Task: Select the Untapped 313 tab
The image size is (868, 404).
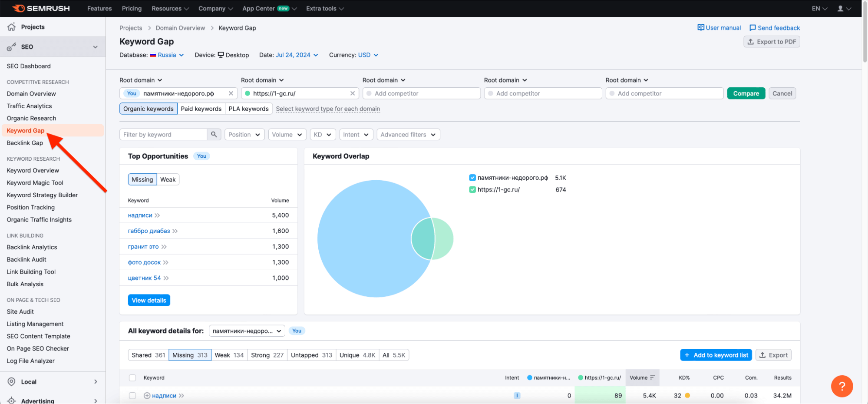Action: pyautogui.click(x=311, y=355)
